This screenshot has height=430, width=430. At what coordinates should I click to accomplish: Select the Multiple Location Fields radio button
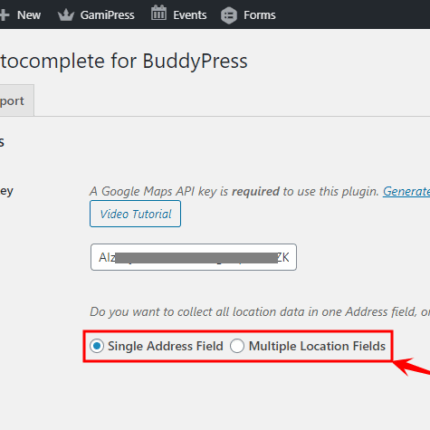coord(237,346)
